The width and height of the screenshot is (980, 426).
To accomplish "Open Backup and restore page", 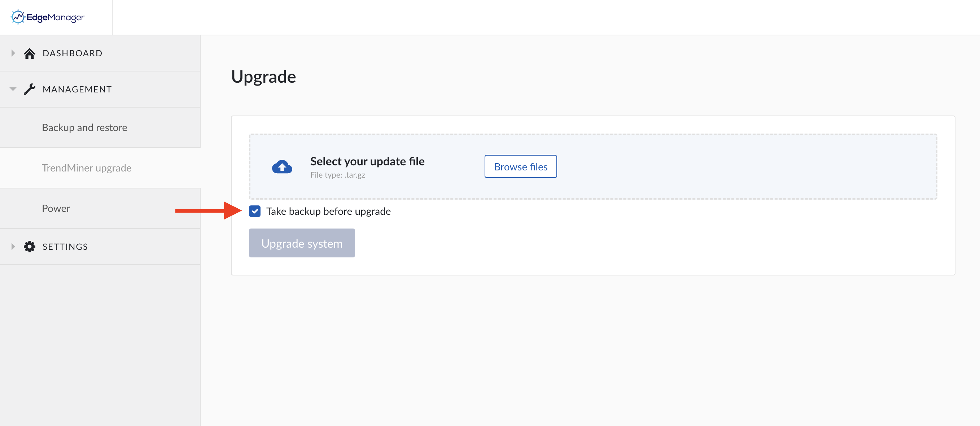I will pyautogui.click(x=84, y=127).
